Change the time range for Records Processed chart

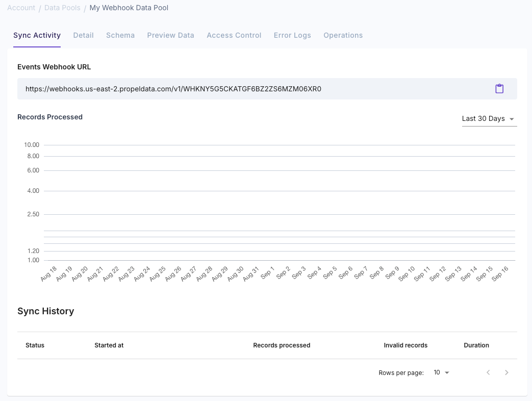coord(488,118)
